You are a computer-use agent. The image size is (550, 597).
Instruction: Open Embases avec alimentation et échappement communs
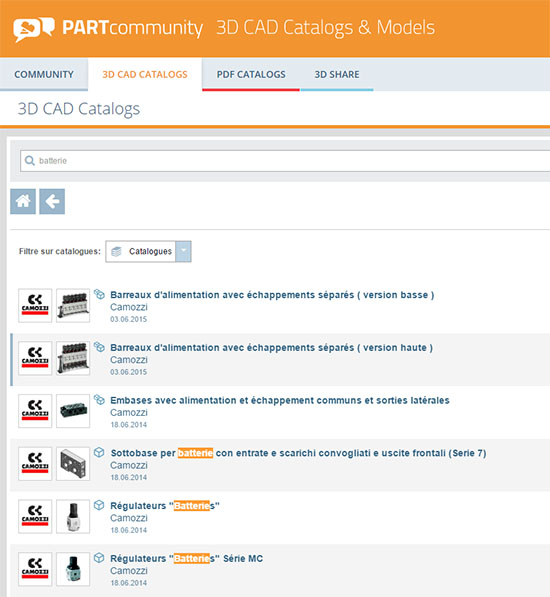280,400
